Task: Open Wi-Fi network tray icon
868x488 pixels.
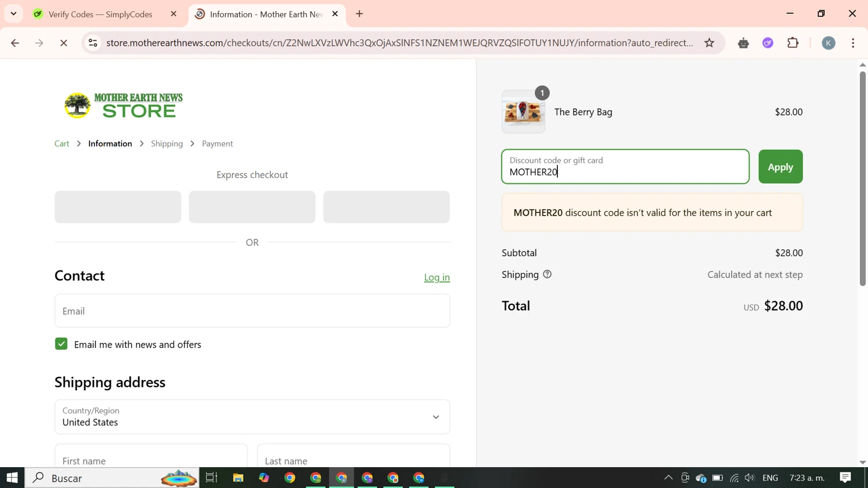Action: tap(734, 478)
